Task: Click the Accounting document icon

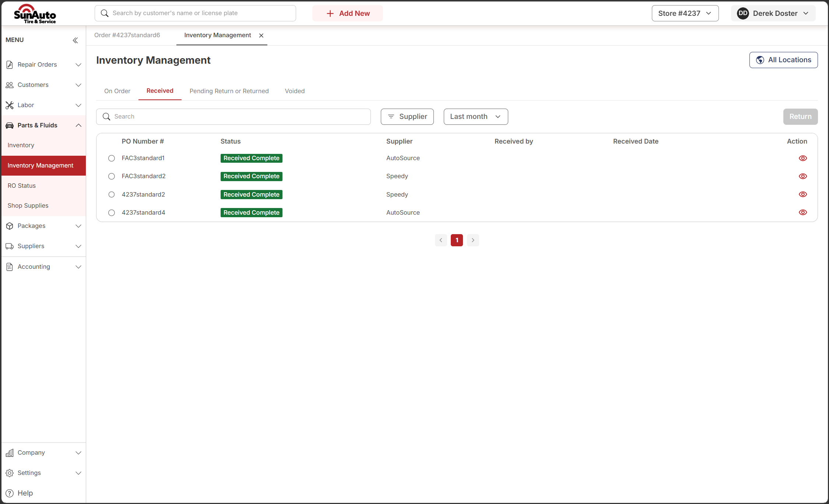Action: (10, 267)
